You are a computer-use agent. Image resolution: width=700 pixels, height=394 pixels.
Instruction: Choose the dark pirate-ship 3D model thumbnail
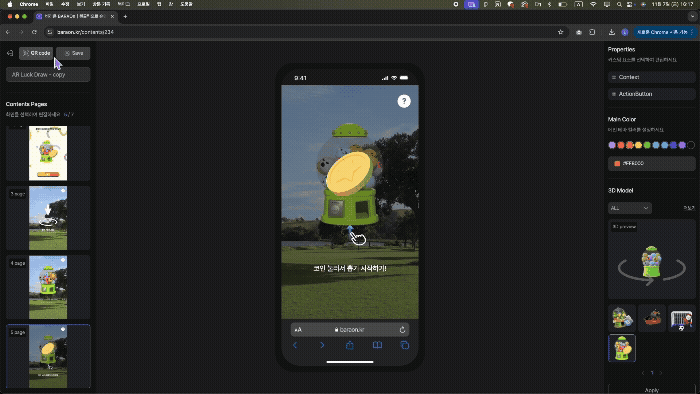(652, 318)
